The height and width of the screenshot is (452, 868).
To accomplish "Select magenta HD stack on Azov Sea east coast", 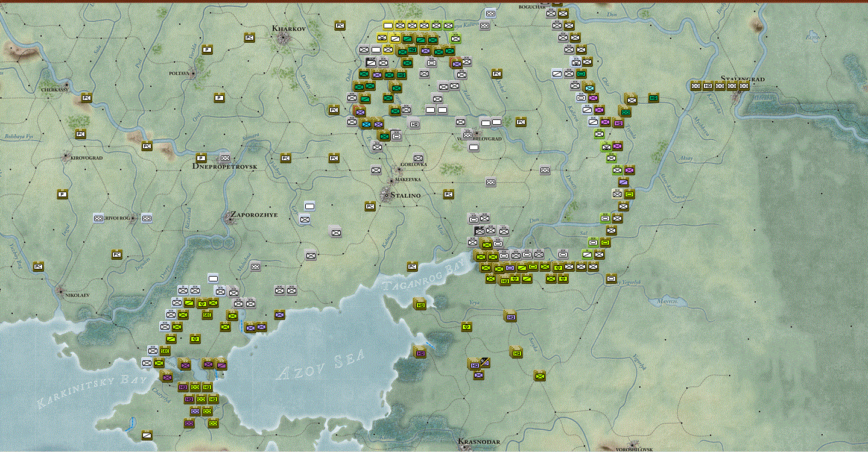I will 420,353.
